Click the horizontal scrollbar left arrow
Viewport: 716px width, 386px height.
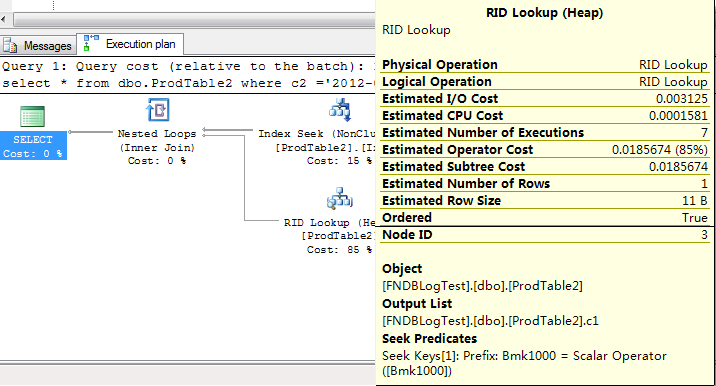coord(4,19)
